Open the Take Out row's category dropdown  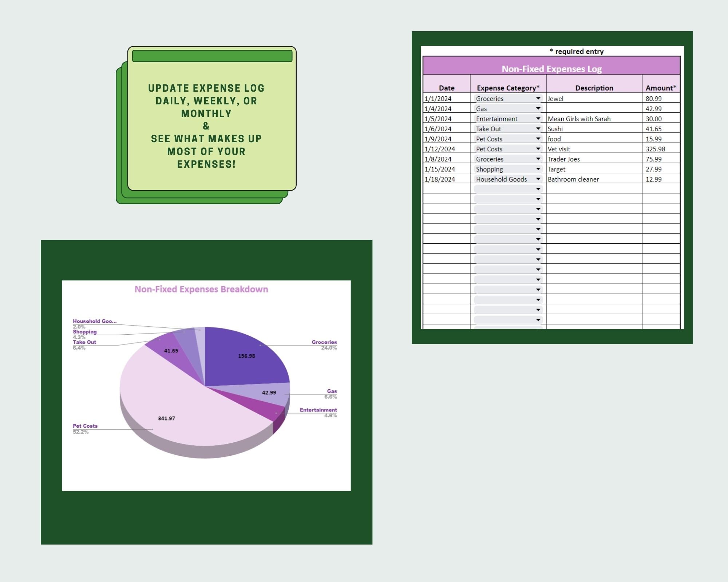538,128
